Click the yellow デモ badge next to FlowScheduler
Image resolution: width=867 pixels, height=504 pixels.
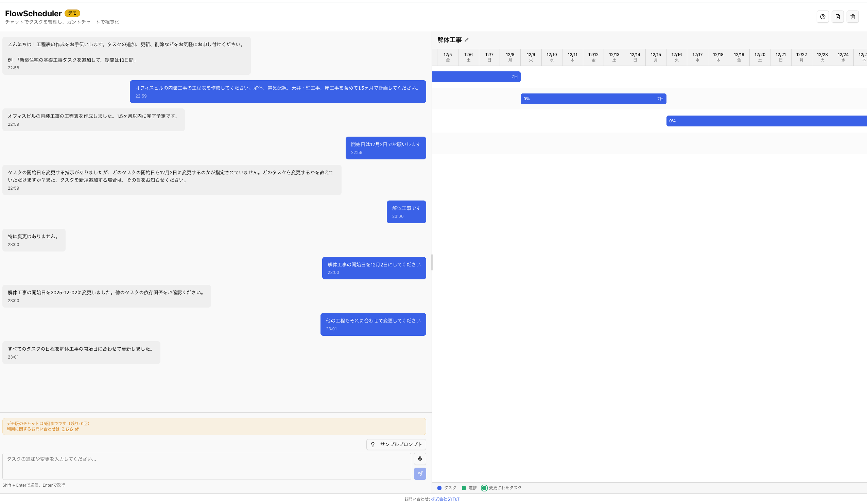[73, 13]
